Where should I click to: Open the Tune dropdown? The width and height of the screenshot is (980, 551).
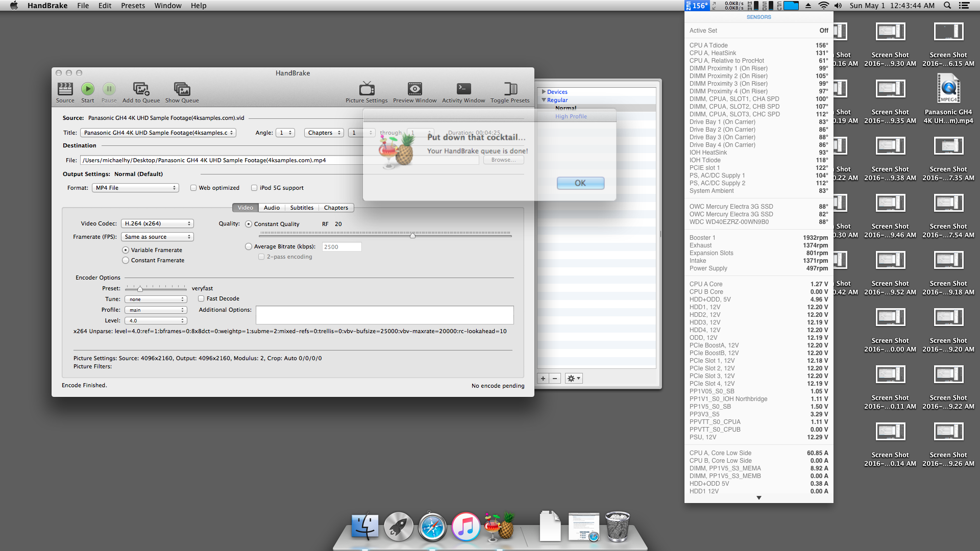click(156, 299)
